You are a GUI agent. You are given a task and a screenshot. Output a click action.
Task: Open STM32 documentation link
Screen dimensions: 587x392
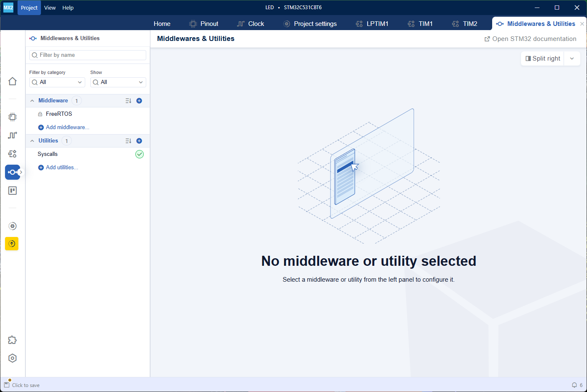click(x=530, y=39)
